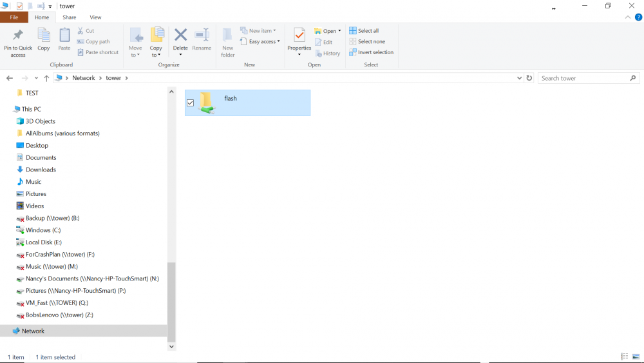
Task: Open ForCrashPlan (\\tower) (F:) drive
Action: [60, 255]
